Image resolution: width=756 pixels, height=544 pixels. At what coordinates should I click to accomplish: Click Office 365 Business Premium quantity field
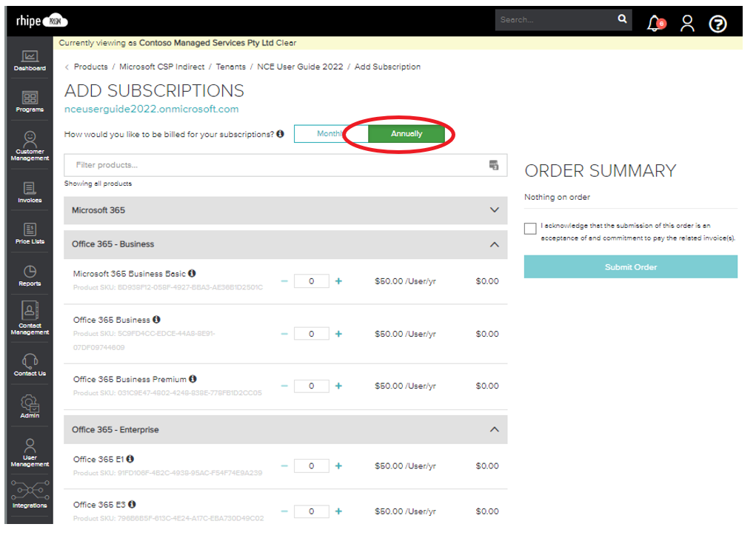click(x=312, y=386)
